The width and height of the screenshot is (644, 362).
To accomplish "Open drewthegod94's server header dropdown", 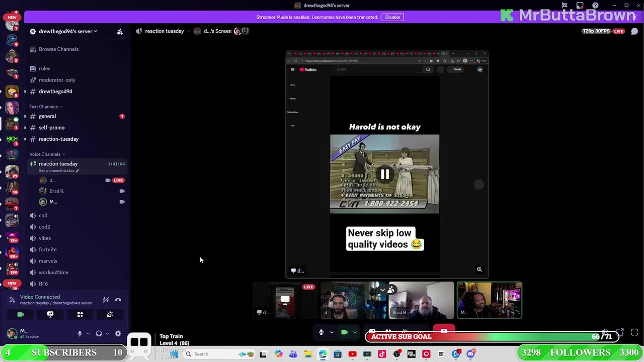I will click(68, 31).
